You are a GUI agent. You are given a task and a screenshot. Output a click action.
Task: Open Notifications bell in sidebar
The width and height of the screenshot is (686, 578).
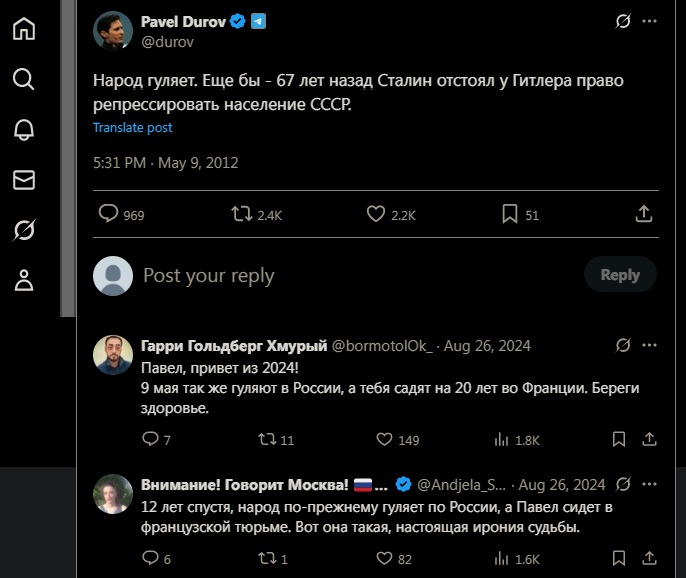24,129
